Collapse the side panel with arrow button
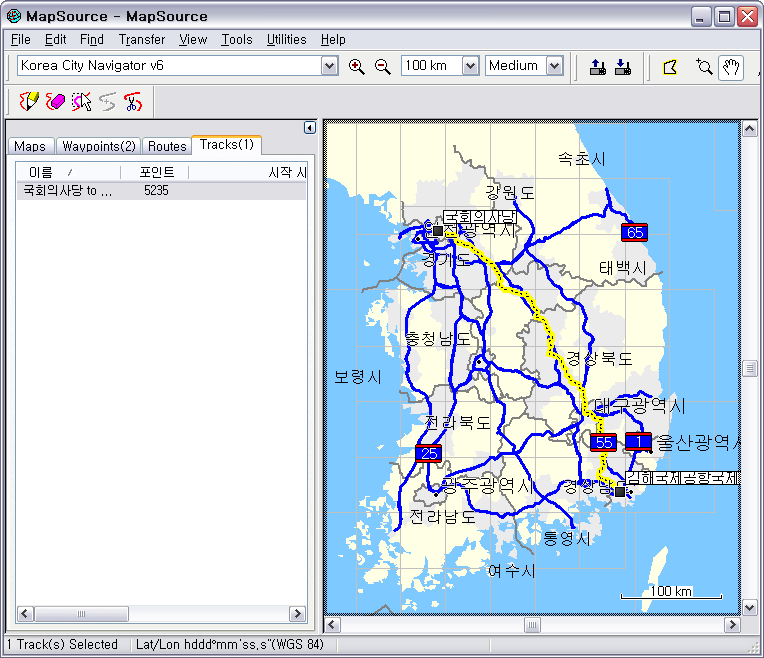 pyautogui.click(x=310, y=128)
